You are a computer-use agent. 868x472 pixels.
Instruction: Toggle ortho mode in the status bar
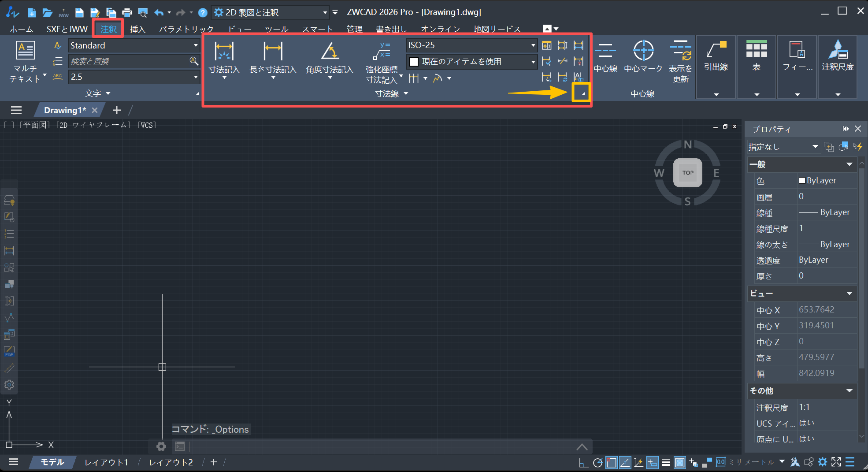pos(583,462)
